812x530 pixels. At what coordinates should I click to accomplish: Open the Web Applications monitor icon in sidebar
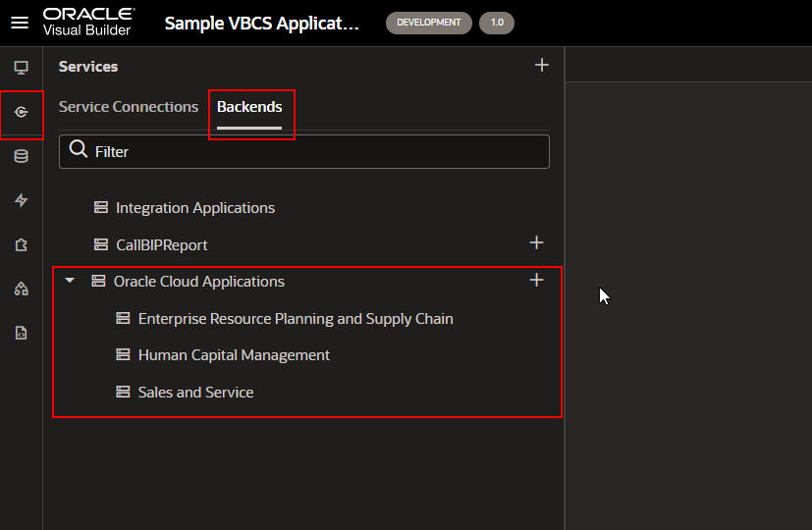[x=22, y=68]
